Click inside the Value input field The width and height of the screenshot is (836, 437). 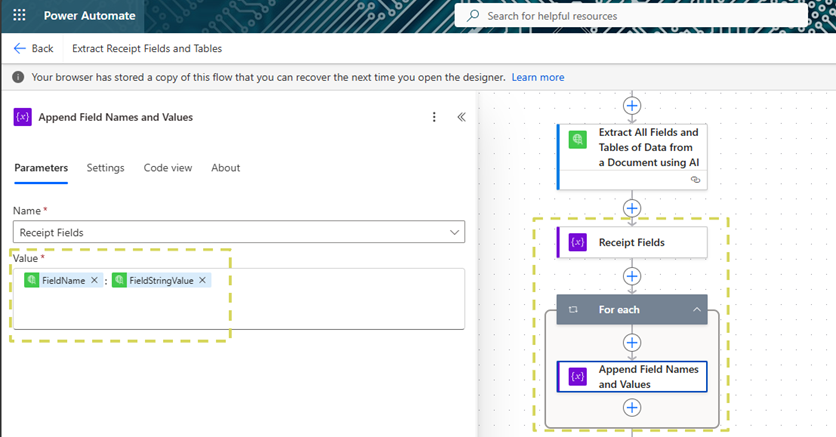tap(300, 310)
